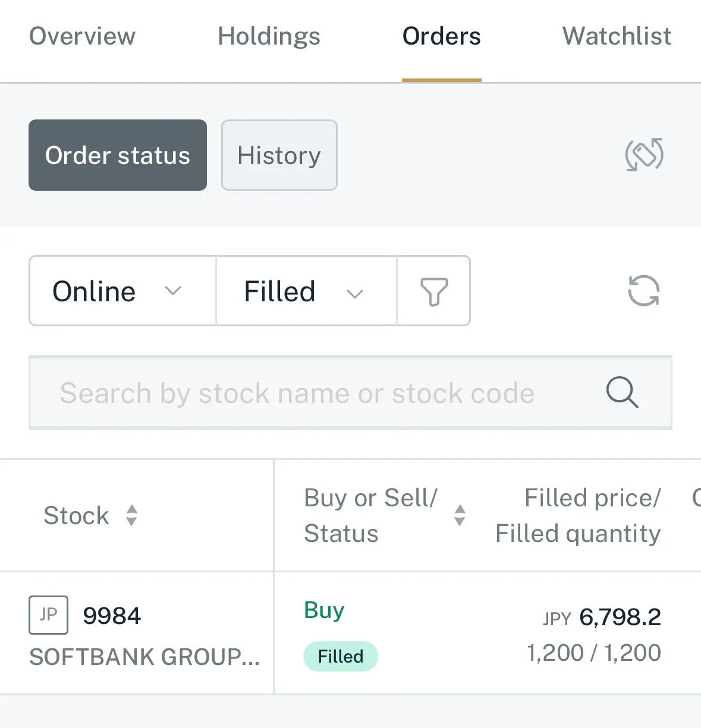Select the Orders tab
This screenshot has height=728, width=701.
coord(442,36)
